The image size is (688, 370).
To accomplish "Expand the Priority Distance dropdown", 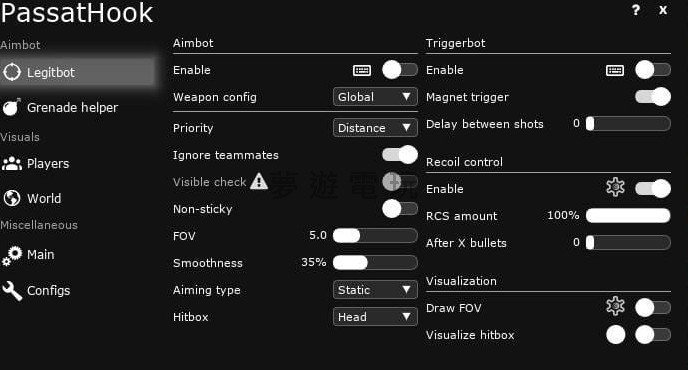I will point(375,128).
